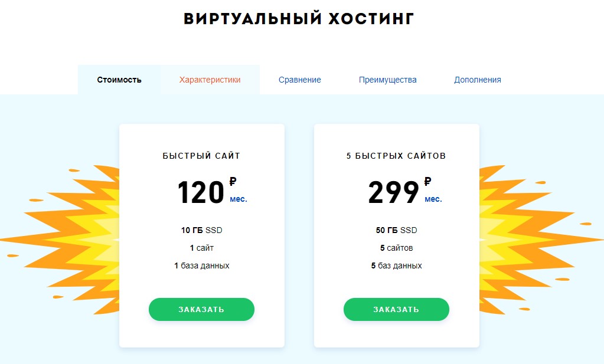This screenshot has height=364, width=604.
Task: Click ЗАКАЗАТЬ under the Быстрый сайт plan
Action: click(x=201, y=309)
